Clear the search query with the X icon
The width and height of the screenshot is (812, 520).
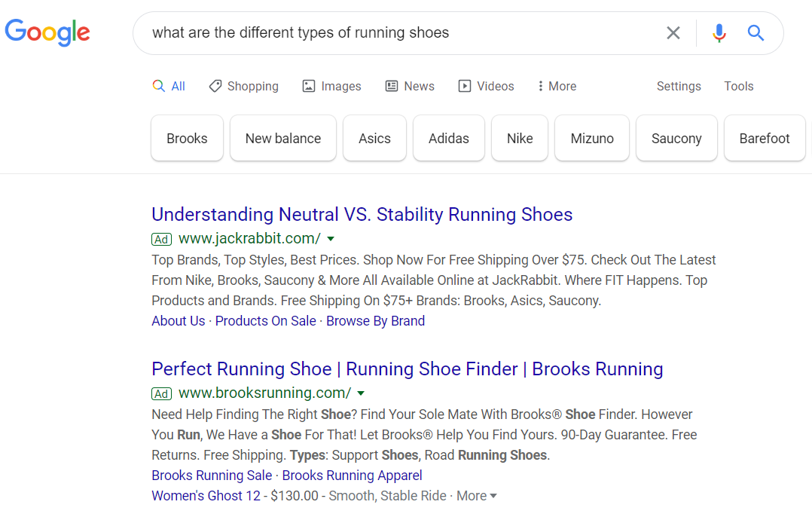pyautogui.click(x=673, y=33)
